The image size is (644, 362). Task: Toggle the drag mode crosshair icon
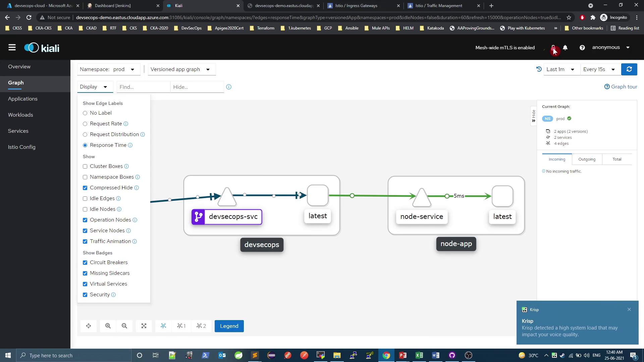coord(89,326)
